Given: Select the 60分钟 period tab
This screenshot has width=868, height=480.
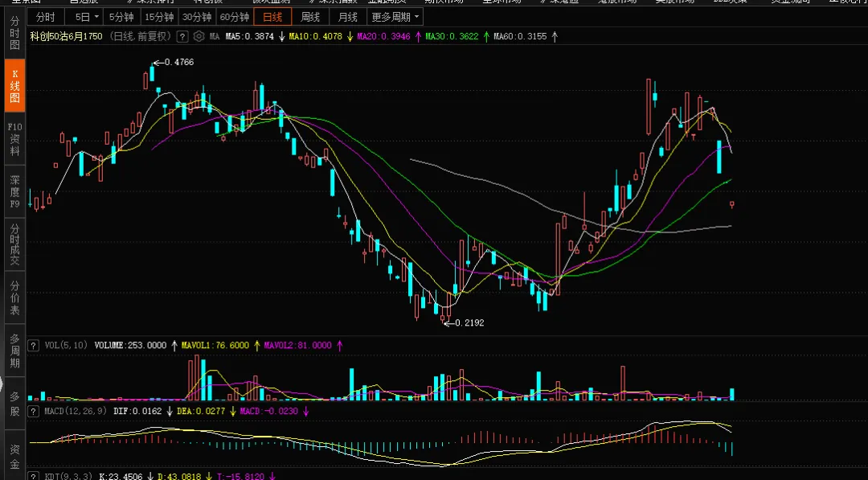Looking at the screenshot, I should 234,17.
